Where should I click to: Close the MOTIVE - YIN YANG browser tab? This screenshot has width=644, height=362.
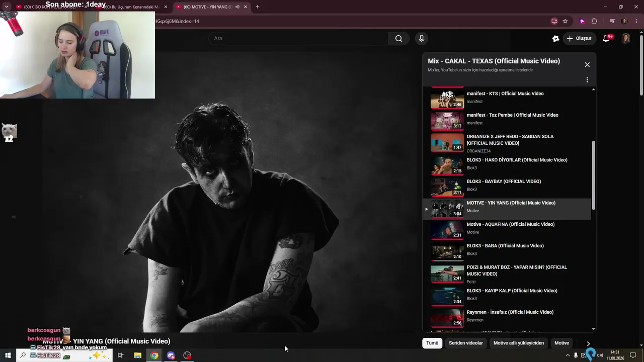click(x=245, y=7)
